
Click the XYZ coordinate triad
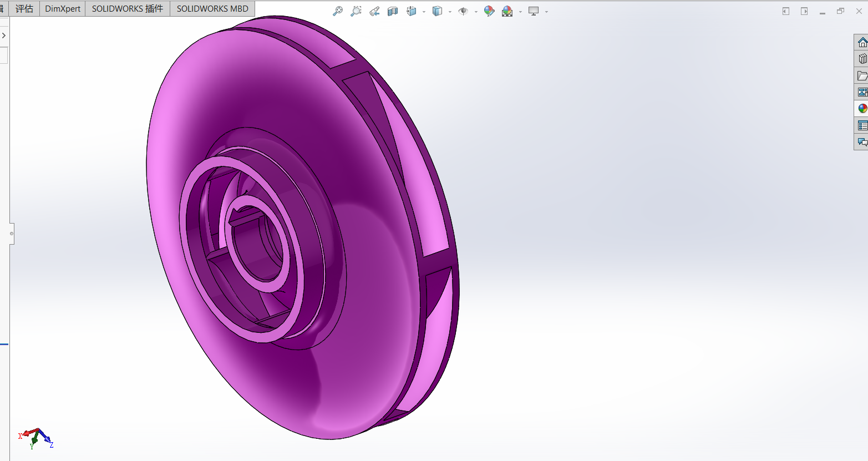pos(36,438)
